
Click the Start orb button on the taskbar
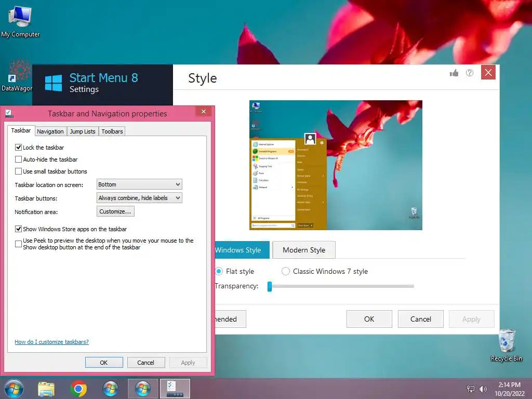click(x=14, y=389)
